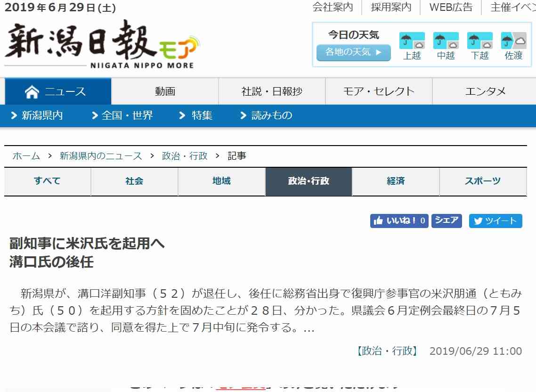Viewport: 536px width, 392px height.
Task: Open the 動画 main navigation tab
Action: coord(165,91)
